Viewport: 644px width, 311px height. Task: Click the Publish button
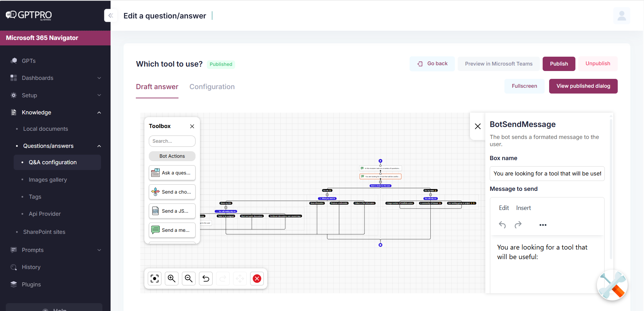tap(559, 64)
